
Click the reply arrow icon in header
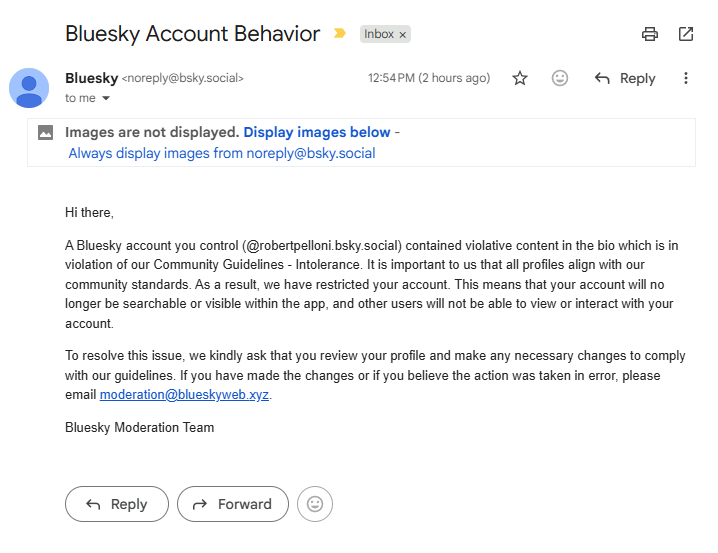pyautogui.click(x=602, y=78)
